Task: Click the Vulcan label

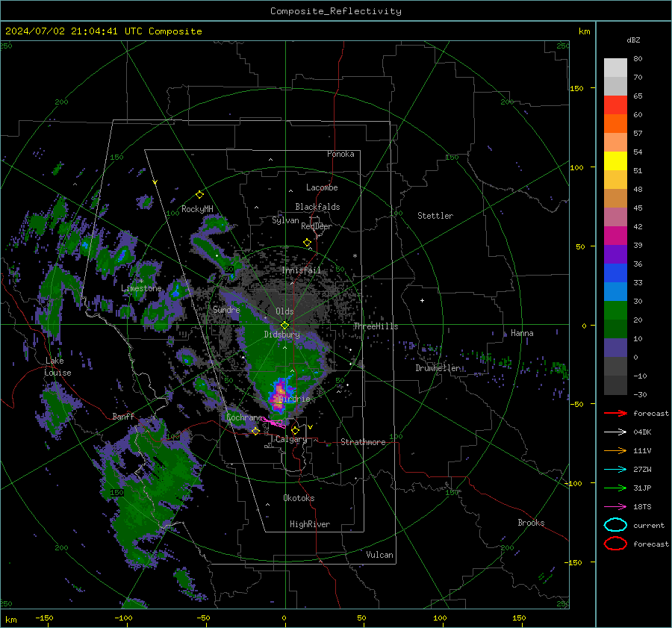Action: [x=379, y=555]
